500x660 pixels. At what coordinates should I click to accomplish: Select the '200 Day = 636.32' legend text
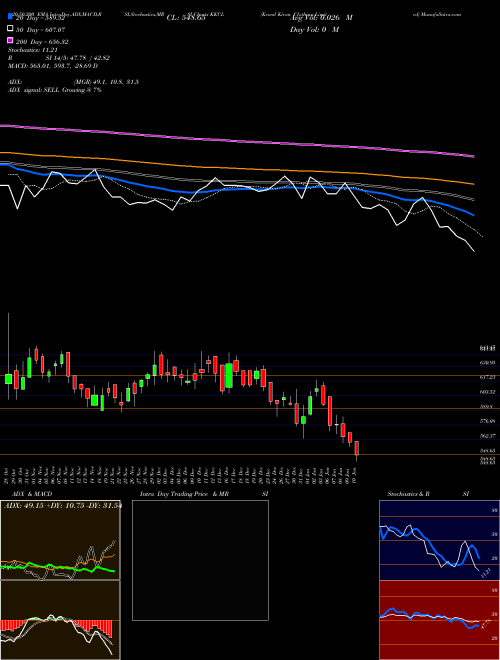click(x=42, y=42)
